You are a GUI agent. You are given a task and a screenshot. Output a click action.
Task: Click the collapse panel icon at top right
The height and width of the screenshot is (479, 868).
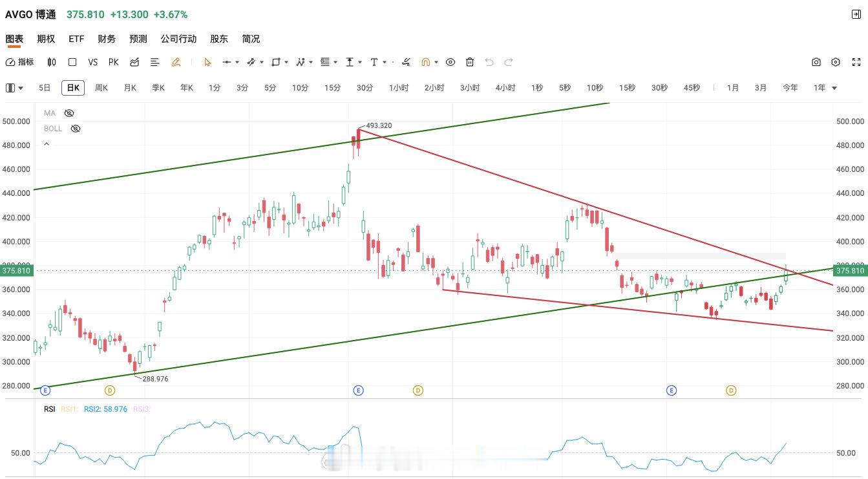856,14
